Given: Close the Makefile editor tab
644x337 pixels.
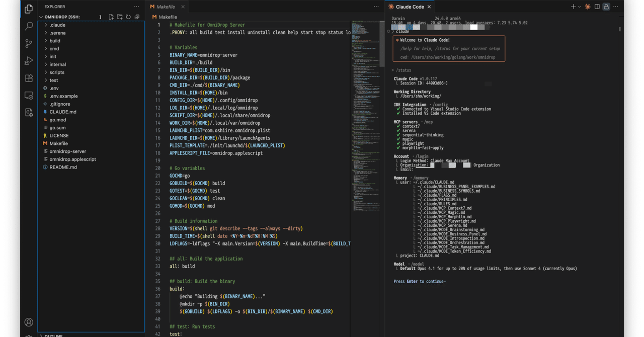Looking at the screenshot, I should point(183,7).
